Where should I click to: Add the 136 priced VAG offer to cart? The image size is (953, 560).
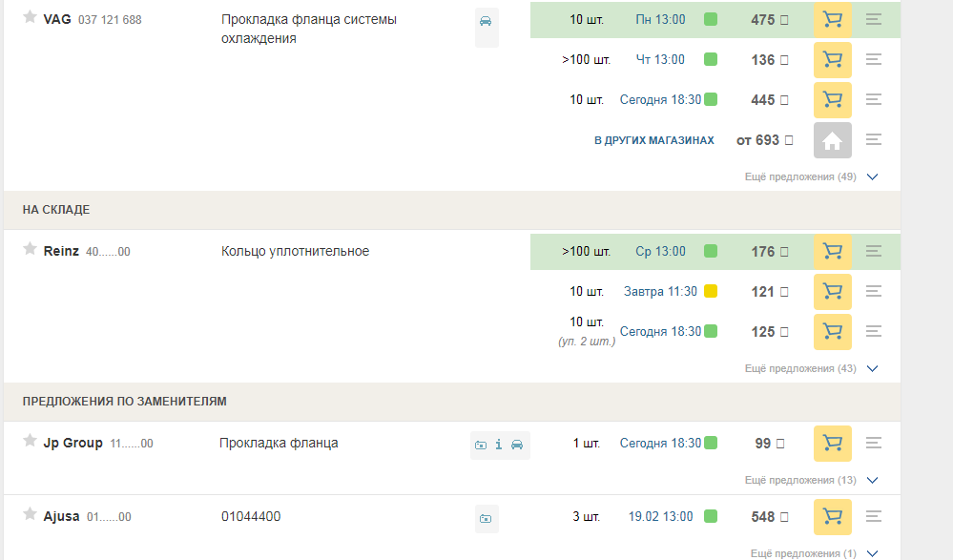point(832,60)
